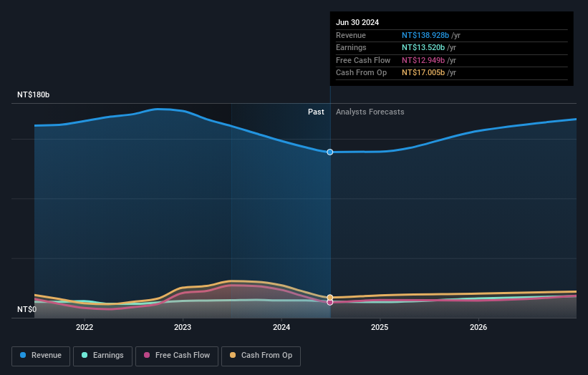
Task: Click the Jun 30 2024 tooltip date
Action: click(x=357, y=22)
